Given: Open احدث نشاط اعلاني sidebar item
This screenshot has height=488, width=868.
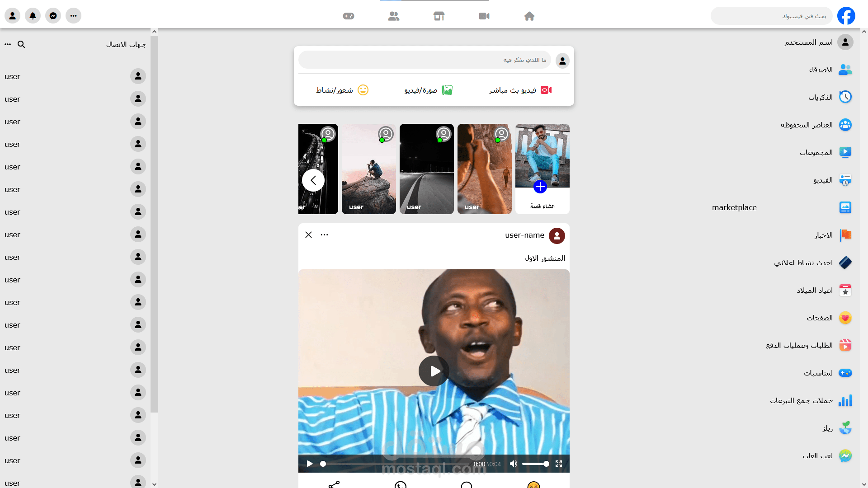Looking at the screenshot, I should (813, 263).
